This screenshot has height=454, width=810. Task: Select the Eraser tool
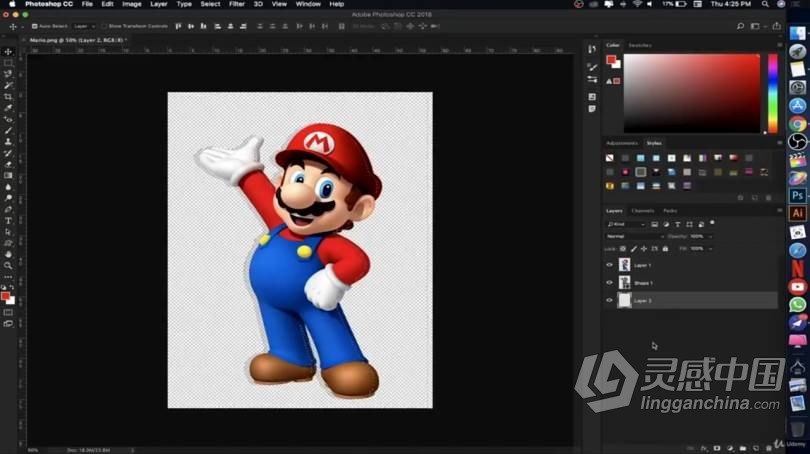[8, 164]
